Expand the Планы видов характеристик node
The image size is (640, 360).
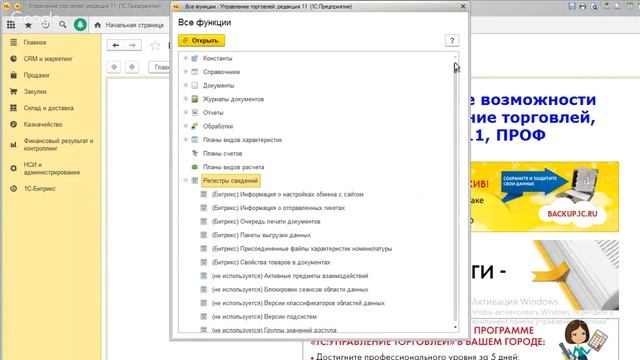click(x=186, y=140)
